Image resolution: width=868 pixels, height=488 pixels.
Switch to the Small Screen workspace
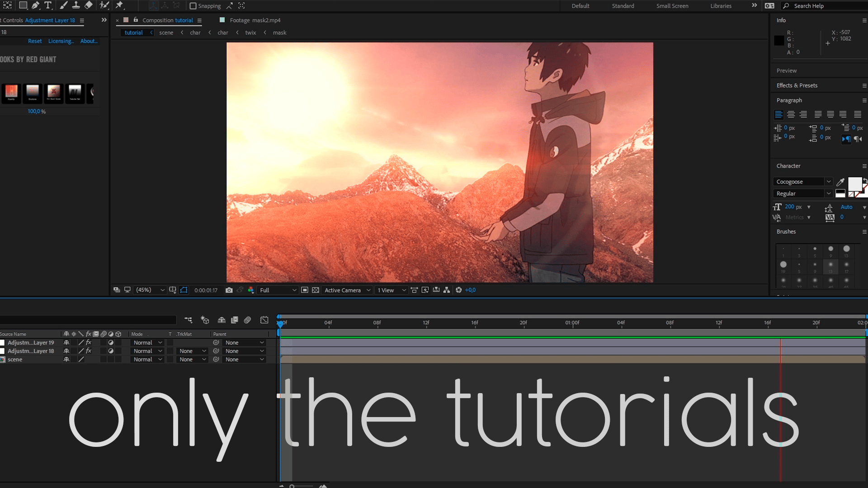pos(672,6)
